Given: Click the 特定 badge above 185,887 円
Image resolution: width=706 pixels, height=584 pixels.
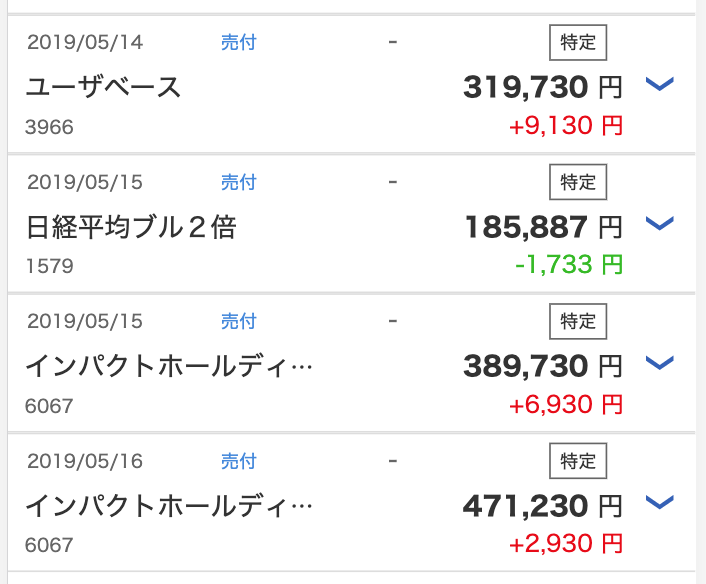Looking at the screenshot, I should point(578,182).
